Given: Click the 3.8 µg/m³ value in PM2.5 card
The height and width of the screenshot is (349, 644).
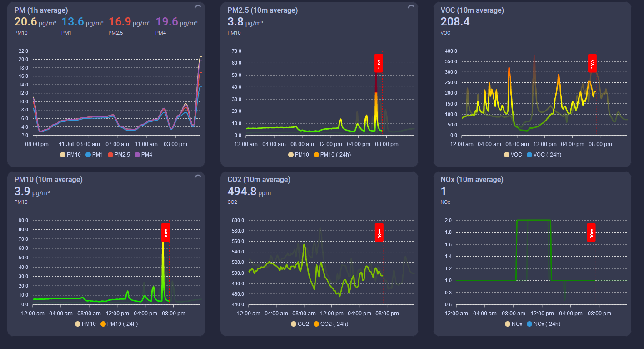Looking at the screenshot, I should (245, 22).
